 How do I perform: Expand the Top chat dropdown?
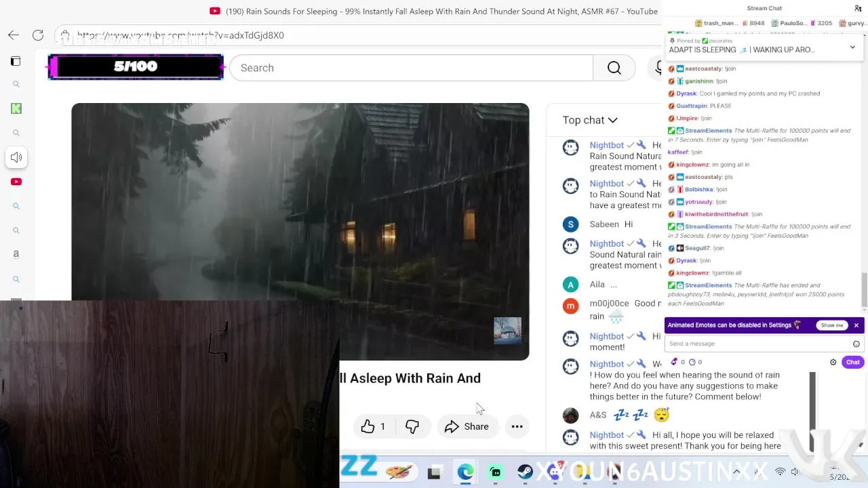pyautogui.click(x=590, y=120)
